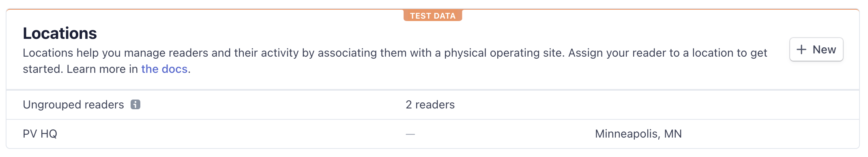Click the Ungrouped readers label text
The height and width of the screenshot is (157, 868).
(x=73, y=104)
